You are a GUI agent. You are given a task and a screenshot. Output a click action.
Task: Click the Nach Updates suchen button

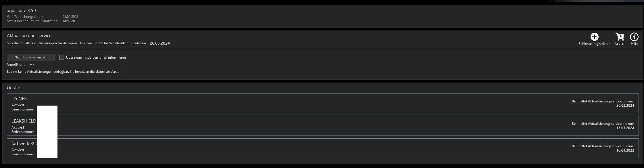click(31, 57)
